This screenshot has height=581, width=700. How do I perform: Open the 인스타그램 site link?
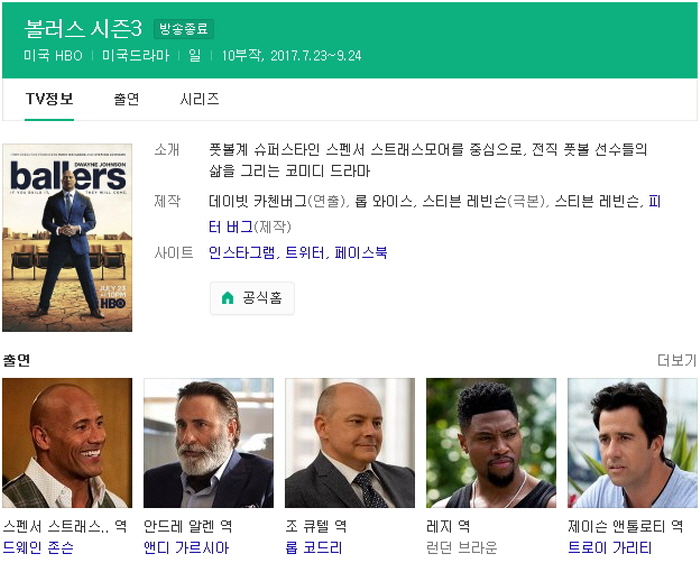[x=241, y=253]
